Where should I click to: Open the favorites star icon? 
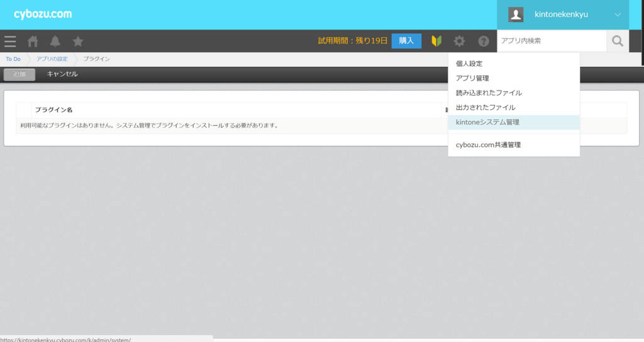pos(78,41)
